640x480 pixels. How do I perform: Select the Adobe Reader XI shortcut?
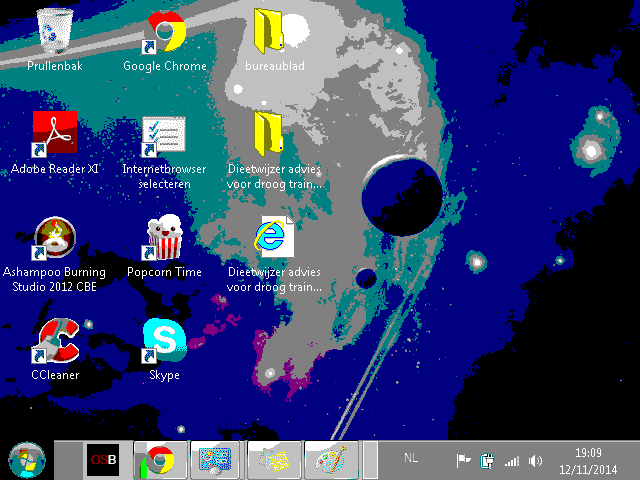coord(55,133)
